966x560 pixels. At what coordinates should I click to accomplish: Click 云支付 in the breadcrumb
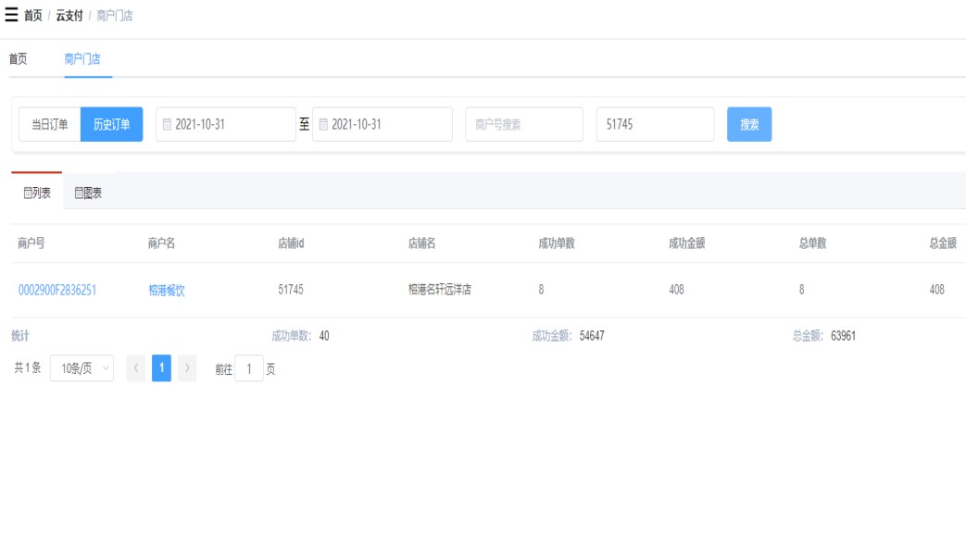click(69, 16)
